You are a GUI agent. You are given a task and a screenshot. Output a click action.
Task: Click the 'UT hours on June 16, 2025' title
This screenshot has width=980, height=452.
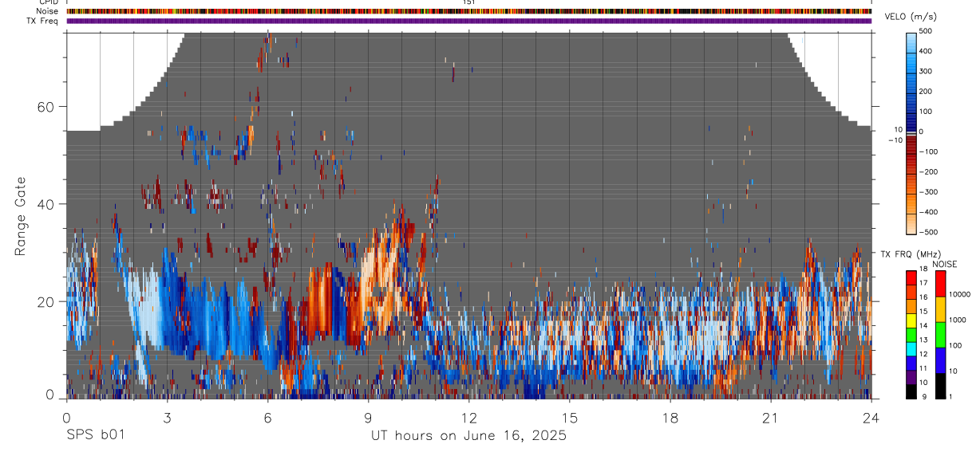point(468,435)
